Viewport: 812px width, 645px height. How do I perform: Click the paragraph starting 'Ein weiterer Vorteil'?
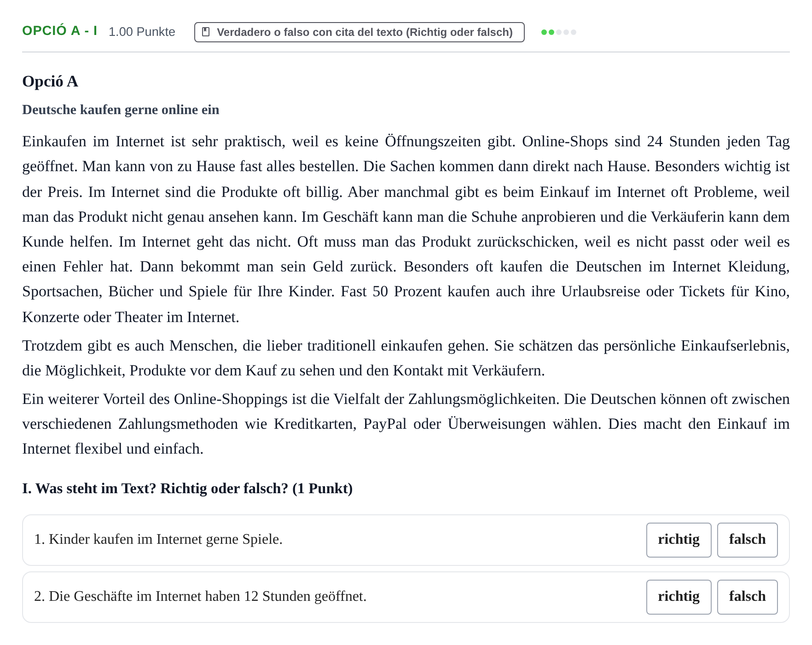pyautogui.click(x=406, y=424)
